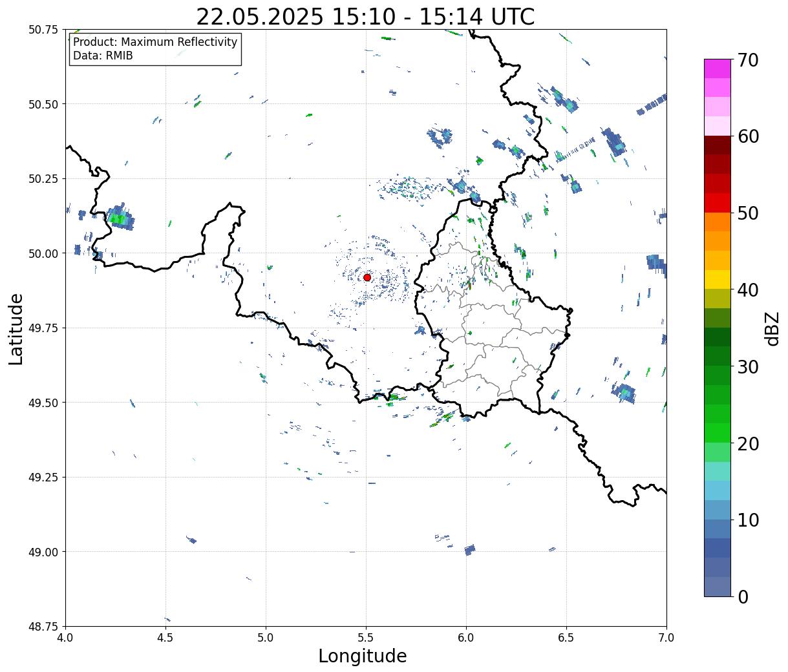Click the 49.50 latitude tick label
This screenshot has width=788, height=672.
[43, 403]
